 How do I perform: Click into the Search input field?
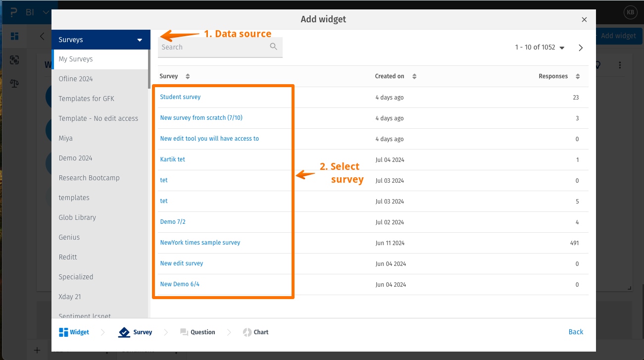click(213, 47)
